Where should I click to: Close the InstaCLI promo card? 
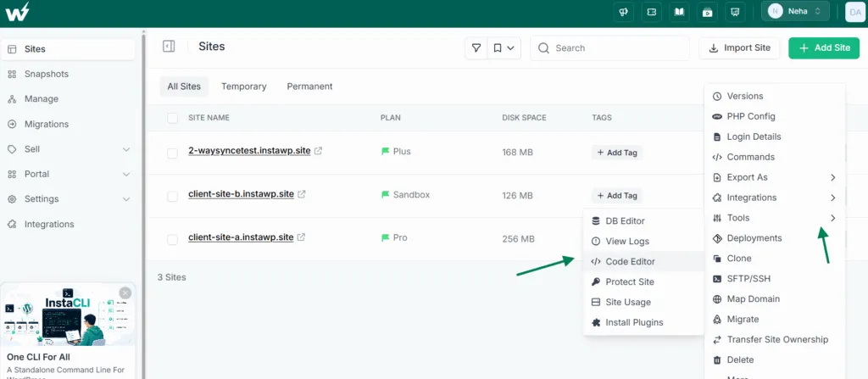tap(125, 293)
